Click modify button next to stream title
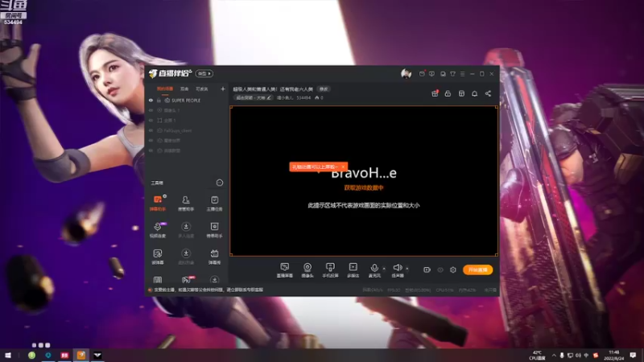This screenshot has height=362, width=644. coord(324,89)
